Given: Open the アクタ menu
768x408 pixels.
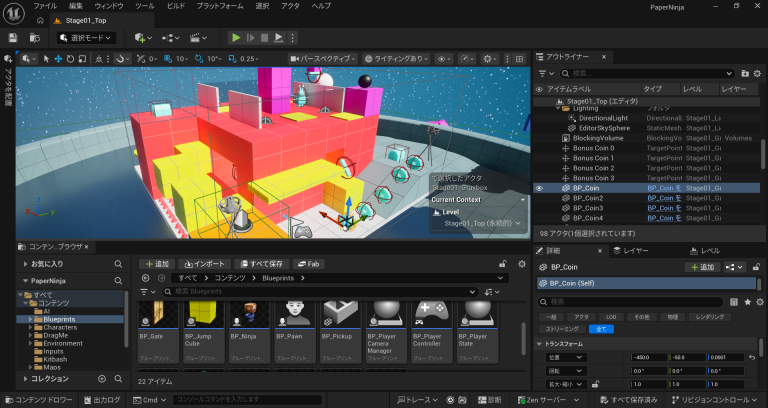Looking at the screenshot, I should coord(290,6).
